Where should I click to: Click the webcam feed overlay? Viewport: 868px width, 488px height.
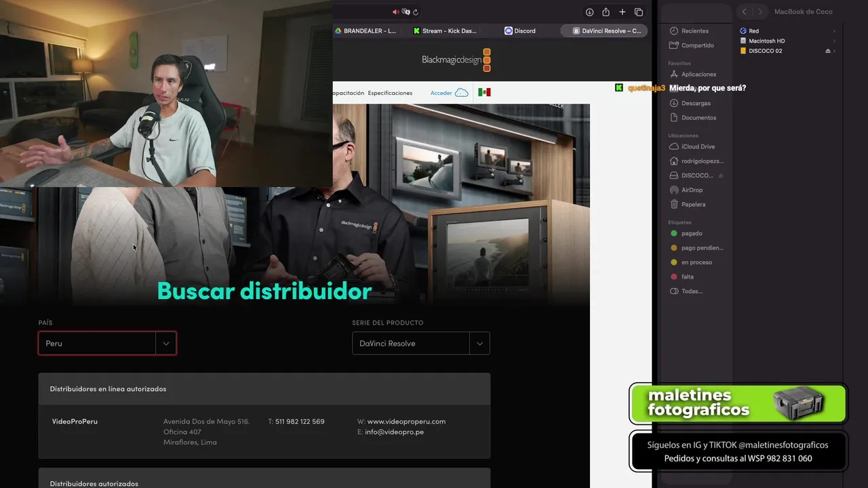point(166,94)
